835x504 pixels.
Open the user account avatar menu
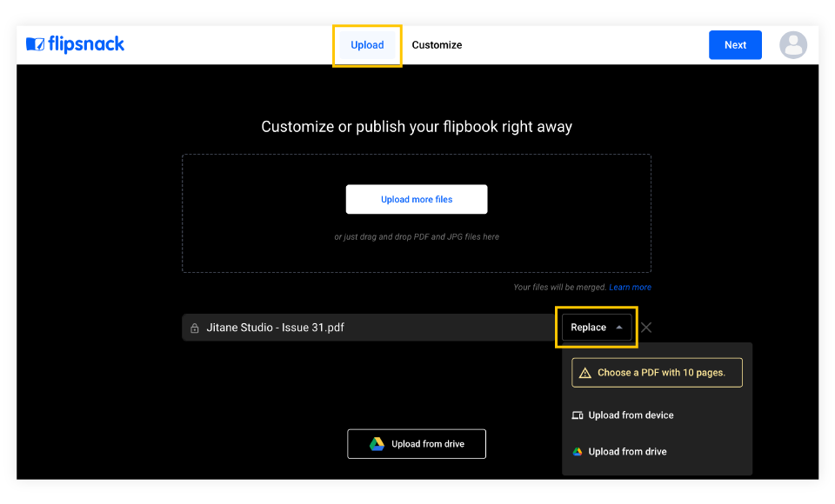coord(792,44)
